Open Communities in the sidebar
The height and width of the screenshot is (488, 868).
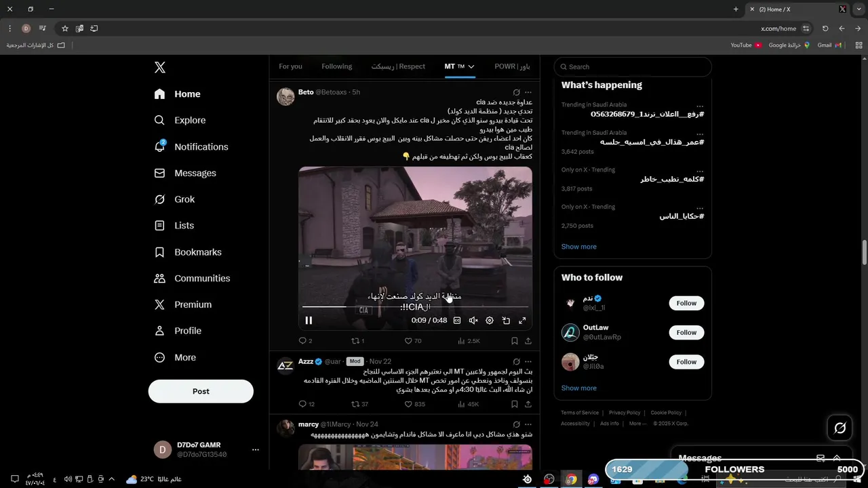pyautogui.click(x=192, y=279)
